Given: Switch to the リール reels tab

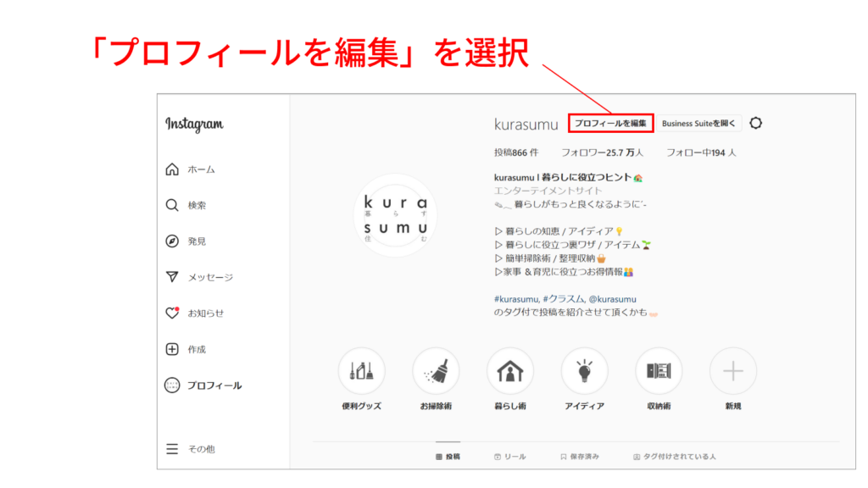Looking at the screenshot, I should tap(509, 457).
